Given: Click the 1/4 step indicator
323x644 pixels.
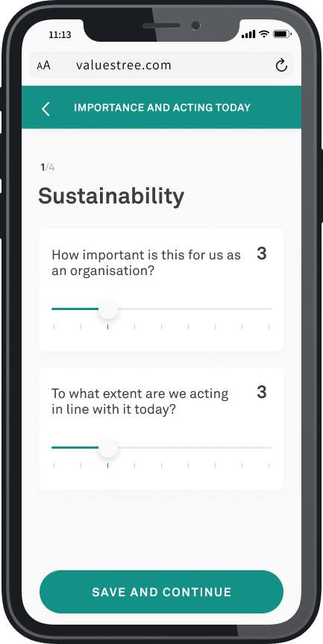Looking at the screenshot, I should (x=47, y=167).
